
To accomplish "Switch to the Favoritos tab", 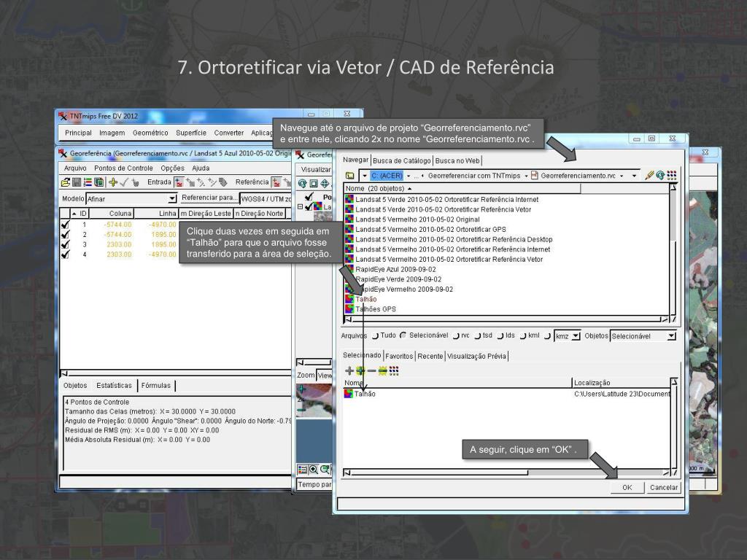I will [x=399, y=356].
